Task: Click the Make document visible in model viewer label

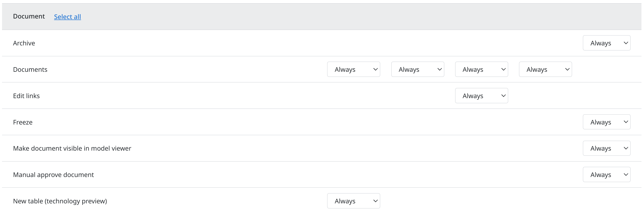Action: click(x=72, y=148)
